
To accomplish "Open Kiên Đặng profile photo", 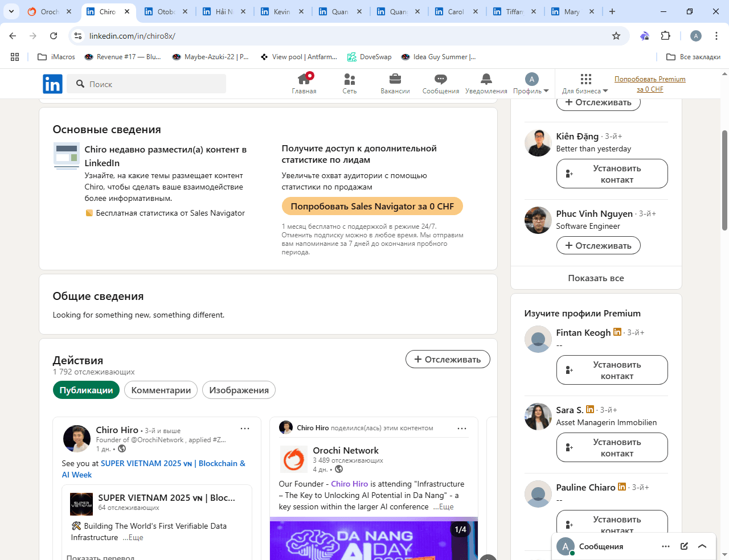I will [x=538, y=143].
